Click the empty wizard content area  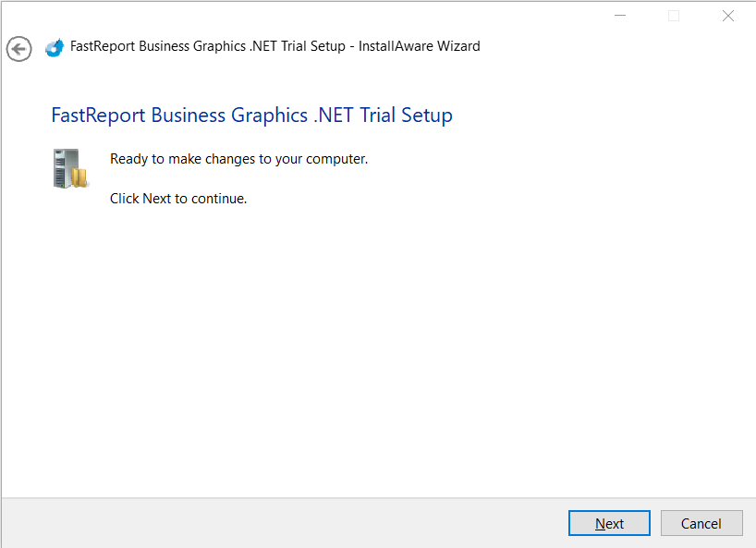370,351
